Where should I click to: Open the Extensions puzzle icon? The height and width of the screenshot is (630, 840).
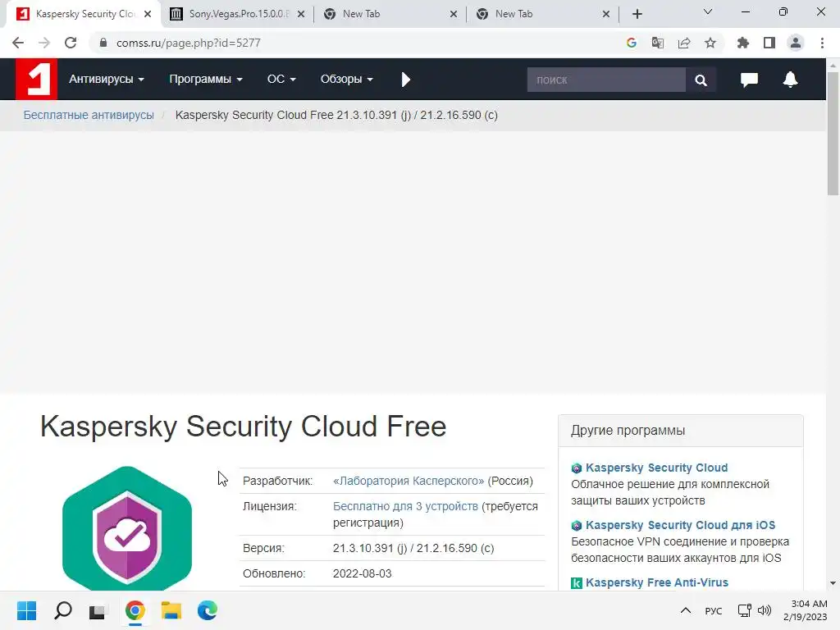743,43
